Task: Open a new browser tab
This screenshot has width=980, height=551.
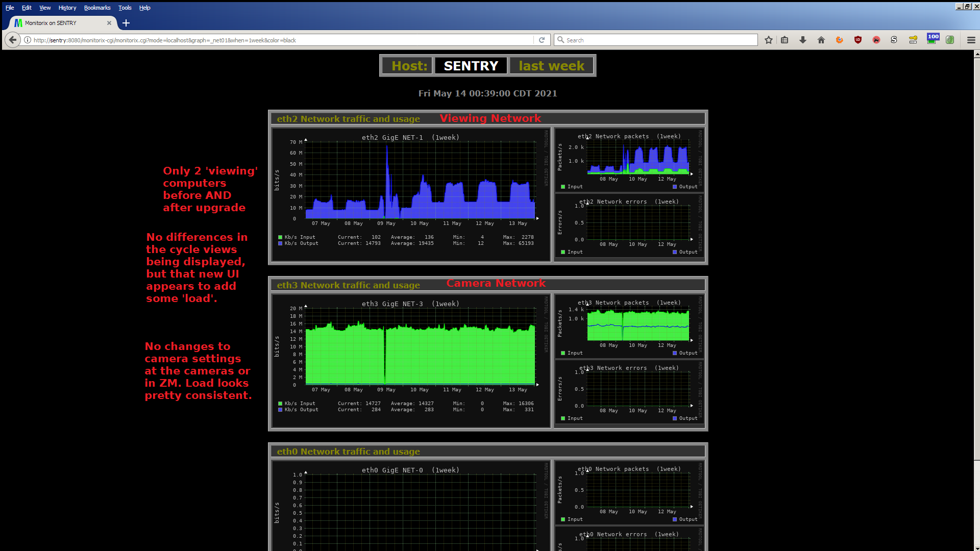Action: [x=126, y=23]
